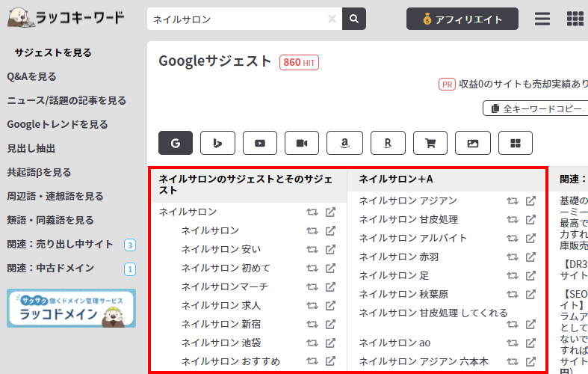Open external link for ネイルサロン アジアン 六本木
Image resolution: width=588 pixels, height=374 pixels.
[530, 361]
